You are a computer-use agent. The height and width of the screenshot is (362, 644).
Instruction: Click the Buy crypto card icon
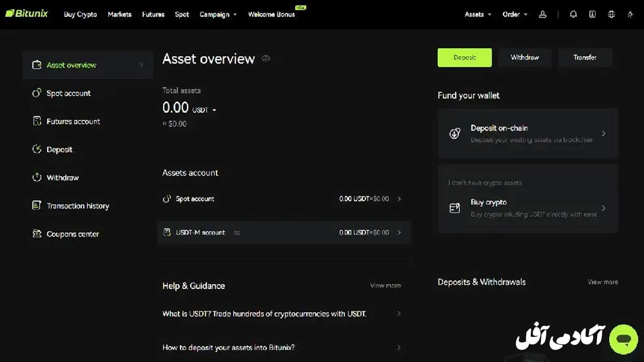point(455,208)
